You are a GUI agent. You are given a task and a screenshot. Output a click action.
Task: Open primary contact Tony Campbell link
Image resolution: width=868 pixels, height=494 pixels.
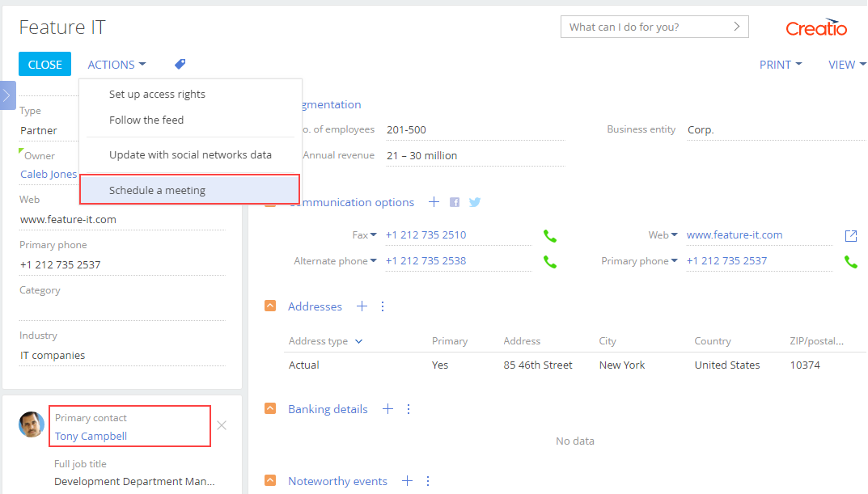pyautogui.click(x=91, y=436)
